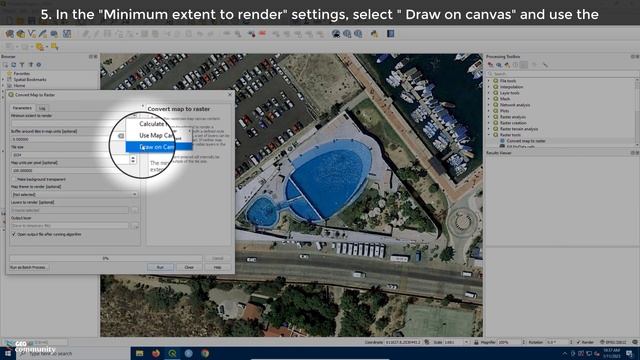Click the Close button in dialog
The height and width of the screenshot is (360, 640).
point(189,267)
